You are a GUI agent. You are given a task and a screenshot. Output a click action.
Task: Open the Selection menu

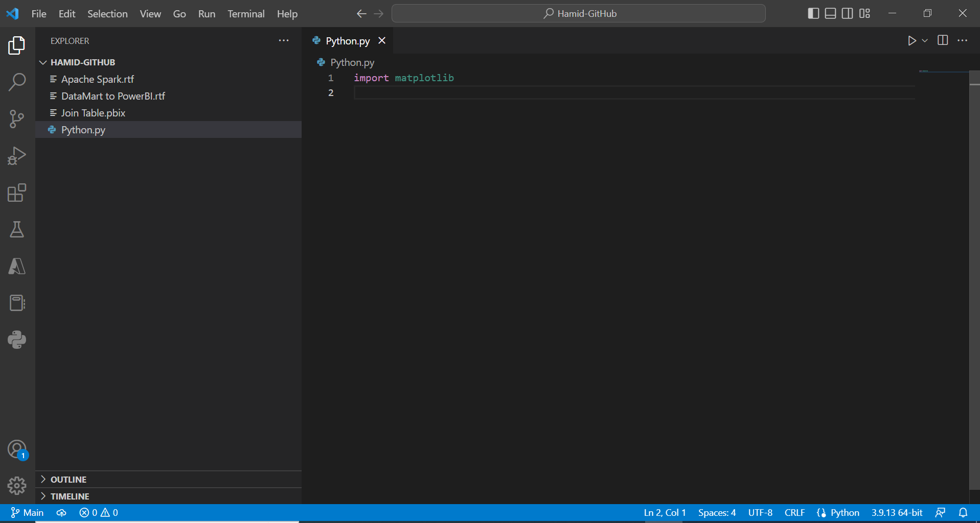(x=107, y=14)
